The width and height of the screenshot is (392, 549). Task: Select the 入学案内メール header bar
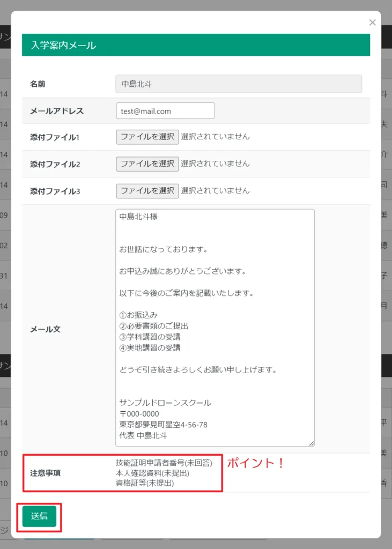[x=196, y=46]
